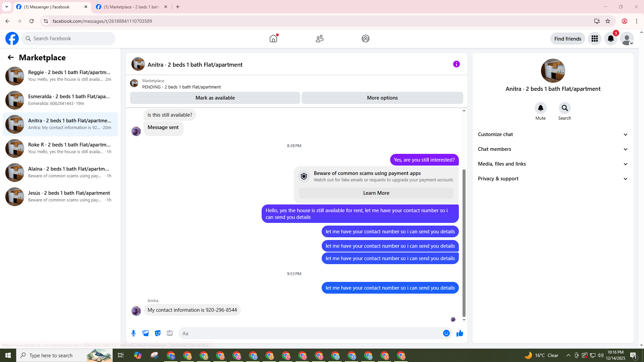Viewport: 644px width, 362px height.
Task: Expand Chat members section
Action: coord(553,149)
